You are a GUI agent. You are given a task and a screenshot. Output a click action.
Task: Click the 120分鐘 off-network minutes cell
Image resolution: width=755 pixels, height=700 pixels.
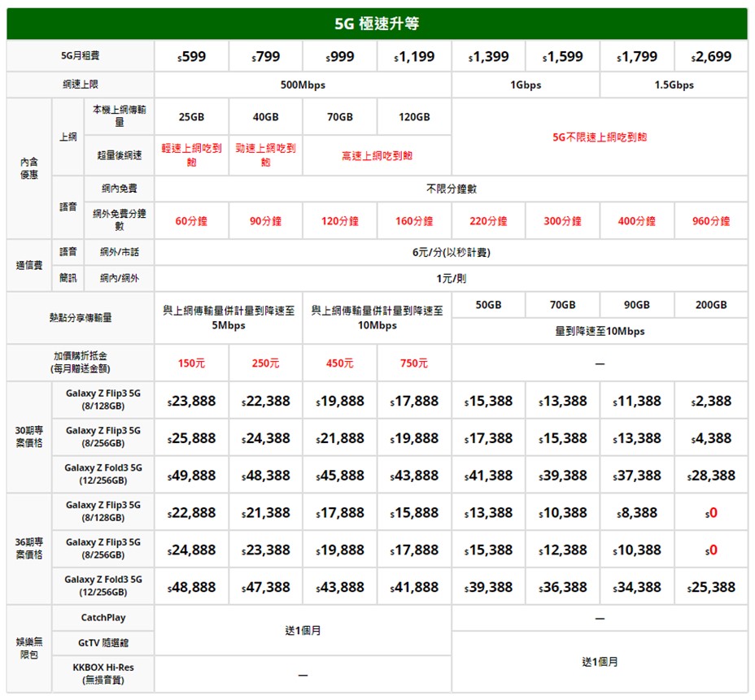pyautogui.click(x=340, y=221)
